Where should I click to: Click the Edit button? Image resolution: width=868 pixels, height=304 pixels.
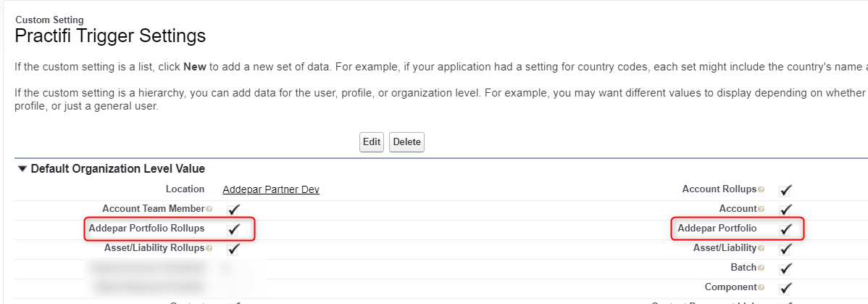(x=372, y=142)
